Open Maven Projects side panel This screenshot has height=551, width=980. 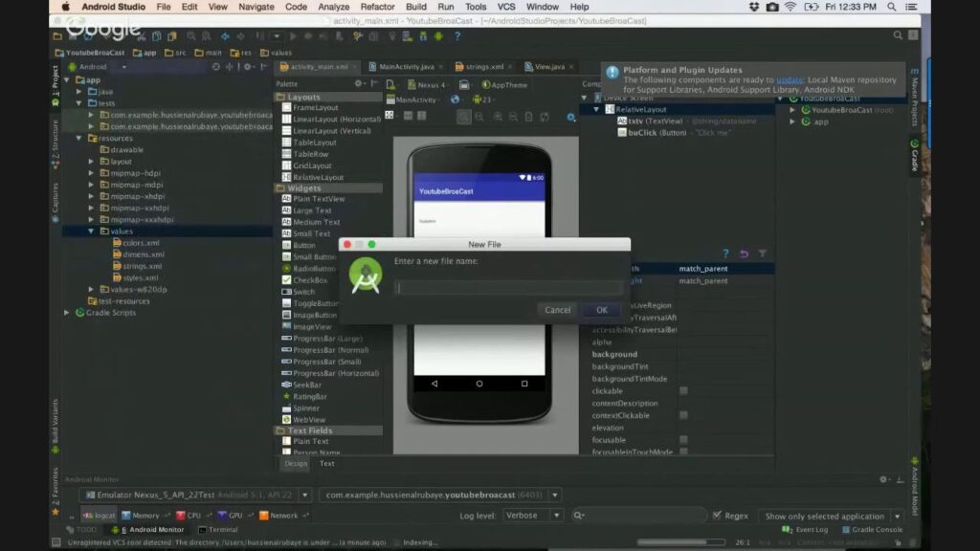pos(914,99)
